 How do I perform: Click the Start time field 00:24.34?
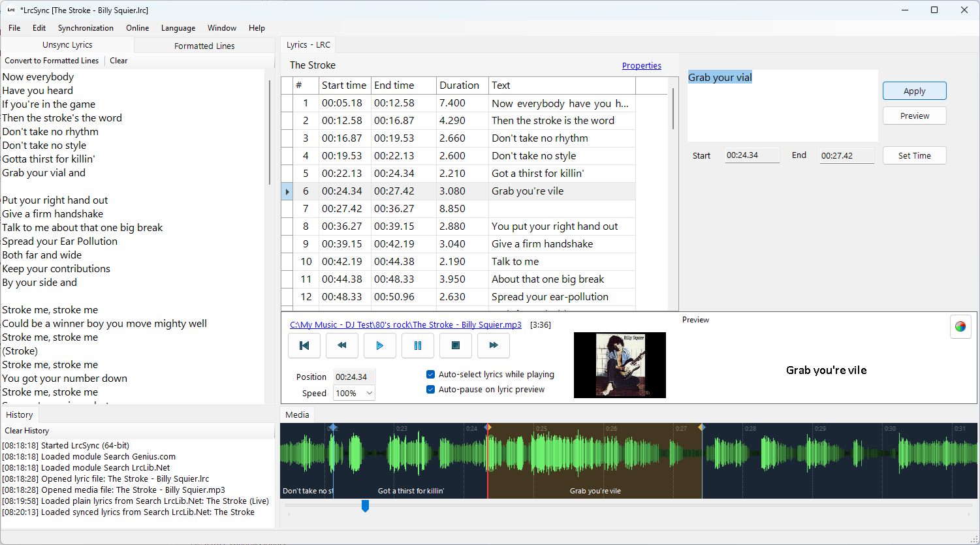coord(752,155)
